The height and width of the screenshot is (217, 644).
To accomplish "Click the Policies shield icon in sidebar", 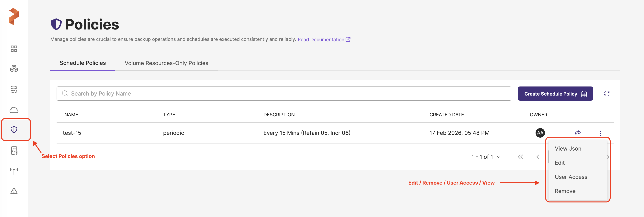I will coord(14,130).
